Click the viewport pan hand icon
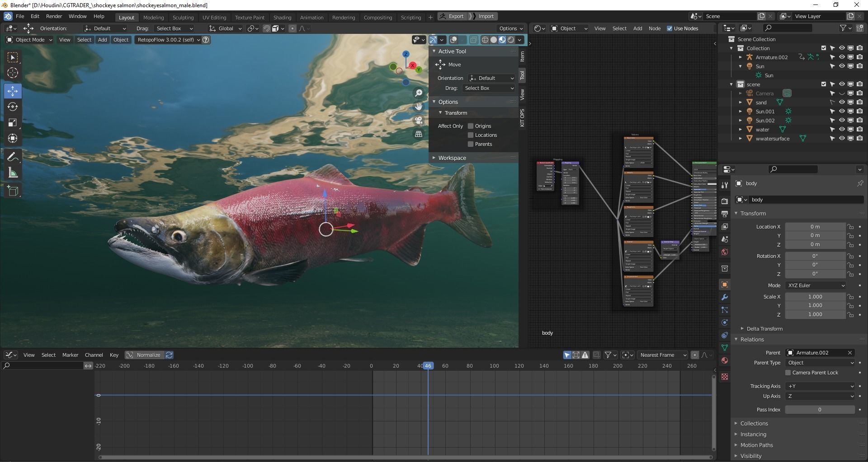Image resolution: width=868 pixels, height=462 pixels. coord(419,107)
